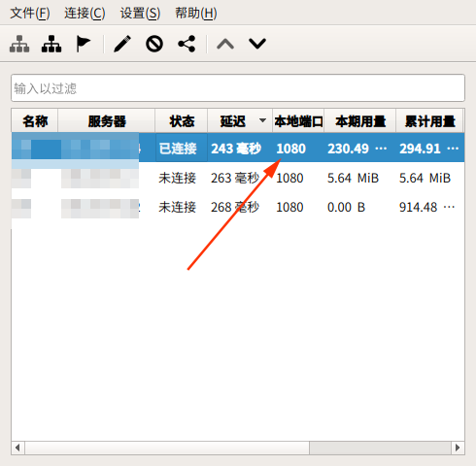
Task: Select the row with 263 毫秒 latency
Action: point(238,178)
